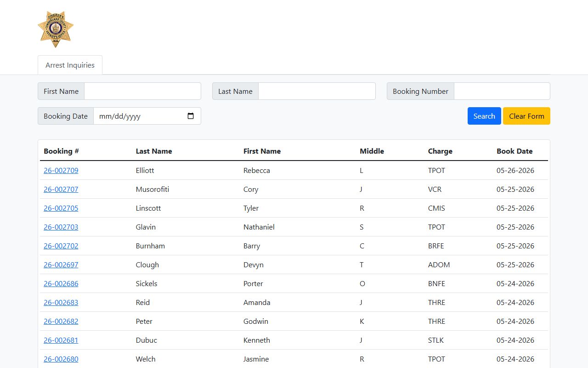
Task: Open booking link 26-002683 for Reid
Action: (61, 302)
